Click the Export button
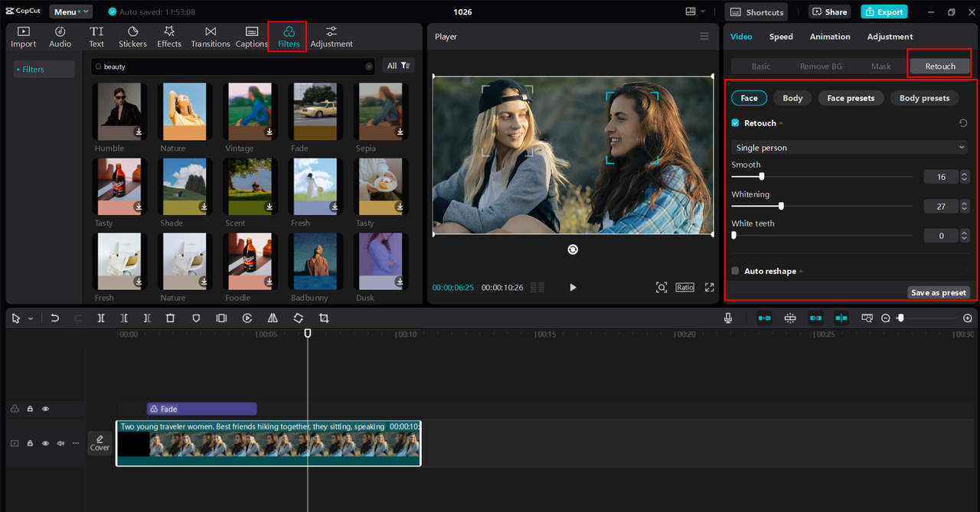 point(884,11)
